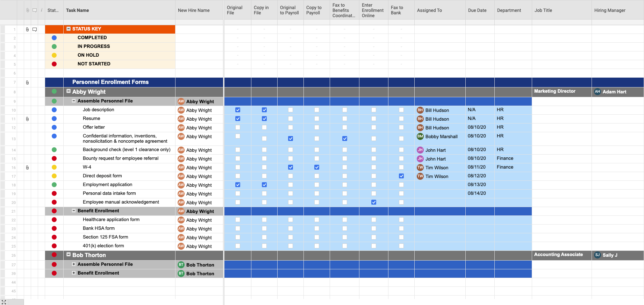Click Bobby Marshall in the Assigned To column
This screenshot has height=305, width=644.
pos(441,136)
